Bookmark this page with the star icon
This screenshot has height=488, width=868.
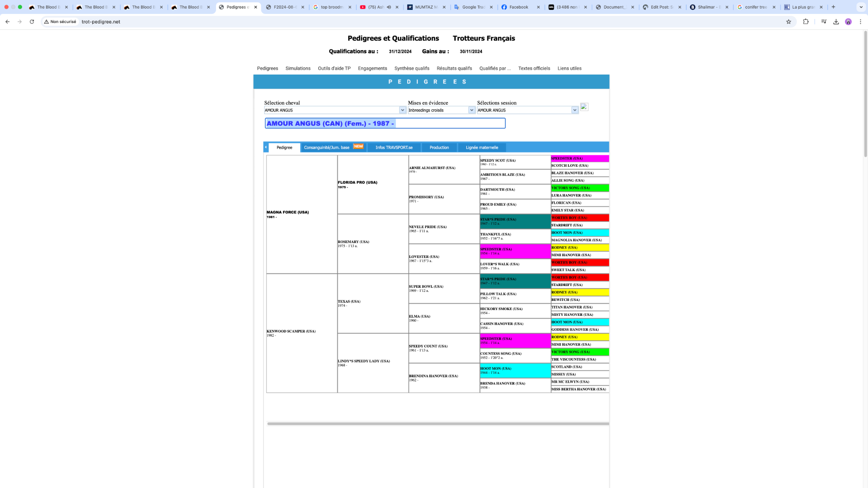(x=788, y=22)
